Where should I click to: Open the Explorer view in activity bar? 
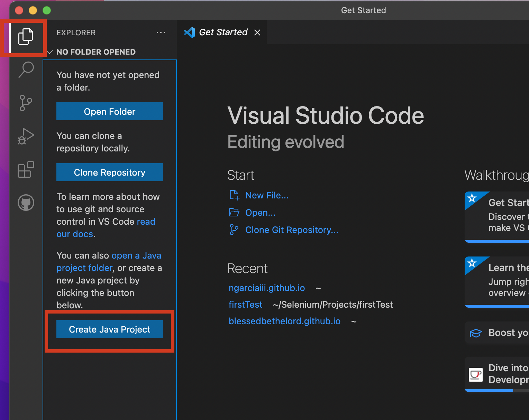click(26, 37)
